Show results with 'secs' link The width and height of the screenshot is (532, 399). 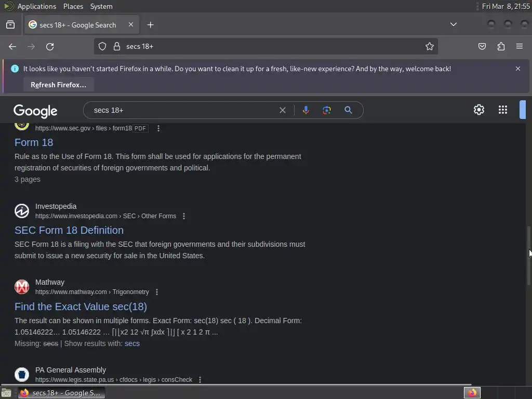132,344
